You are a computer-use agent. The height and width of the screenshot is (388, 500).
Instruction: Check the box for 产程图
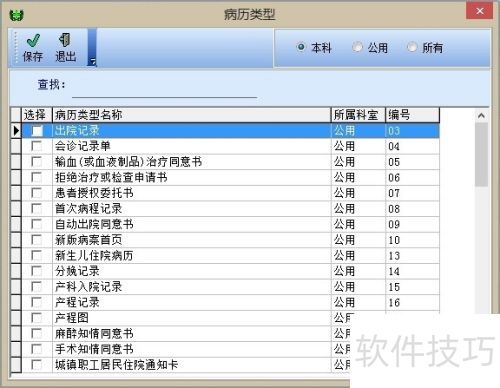(x=36, y=318)
